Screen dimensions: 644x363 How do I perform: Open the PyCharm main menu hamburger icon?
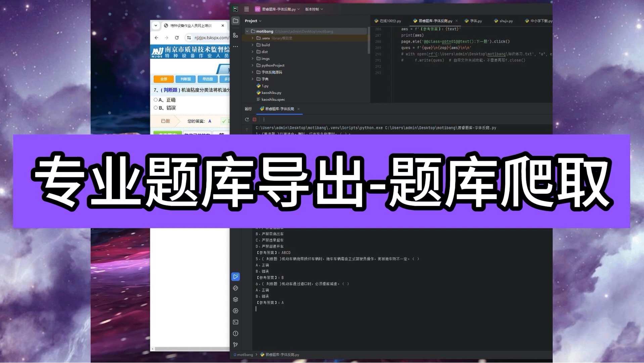point(246,9)
